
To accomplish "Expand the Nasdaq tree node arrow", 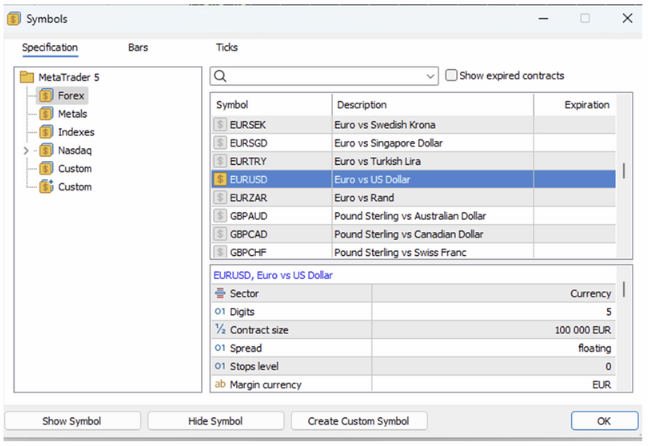I will [x=27, y=150].
